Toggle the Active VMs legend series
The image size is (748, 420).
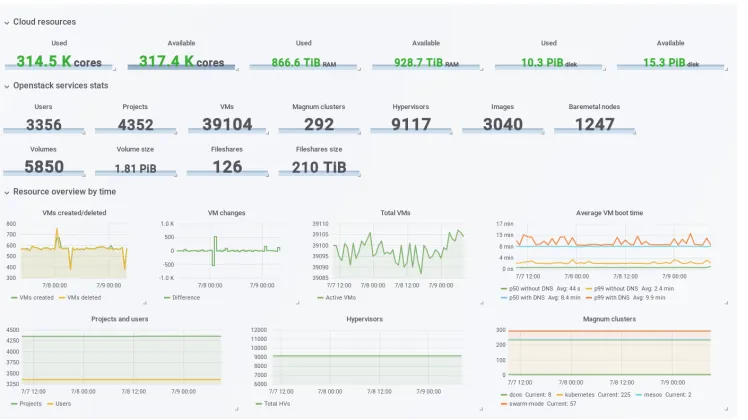click(x=341, y=297)
